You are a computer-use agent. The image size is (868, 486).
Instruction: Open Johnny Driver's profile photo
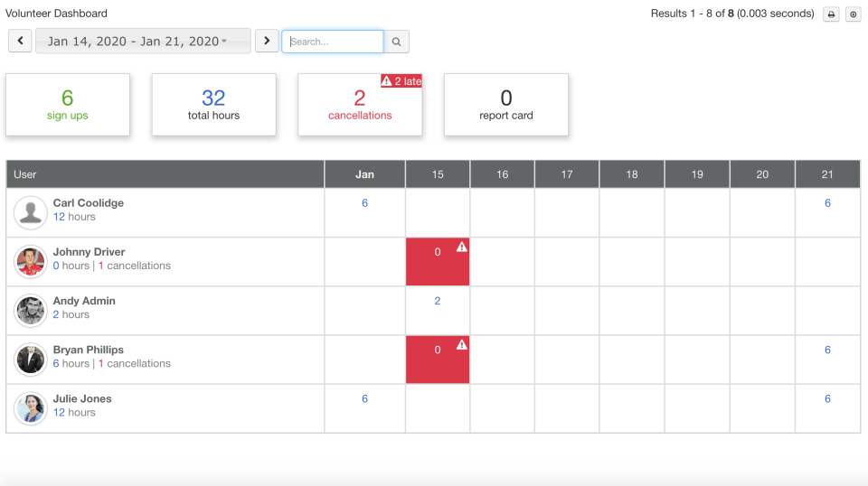point(31,262)
